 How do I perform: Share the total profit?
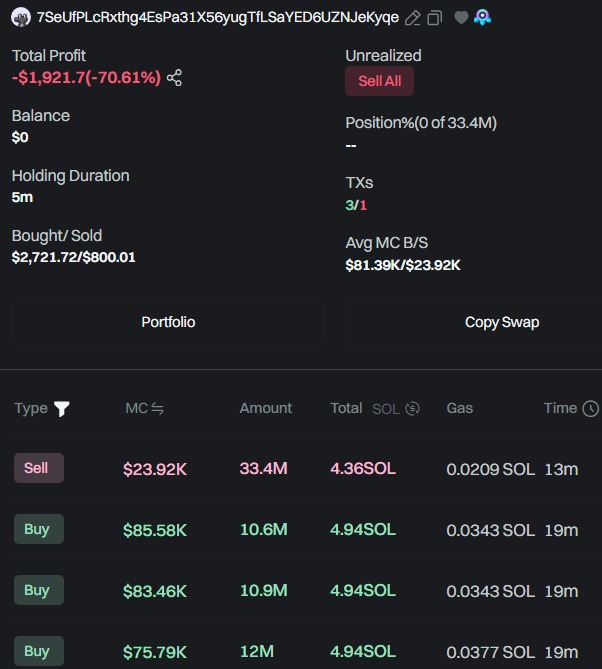pyautogui.click(x=174, y=78)
